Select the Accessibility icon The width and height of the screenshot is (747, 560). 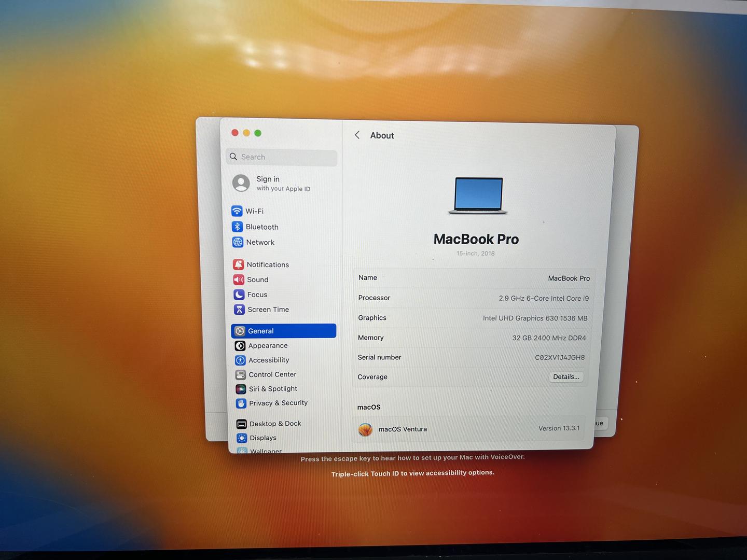tap(240, 360)
